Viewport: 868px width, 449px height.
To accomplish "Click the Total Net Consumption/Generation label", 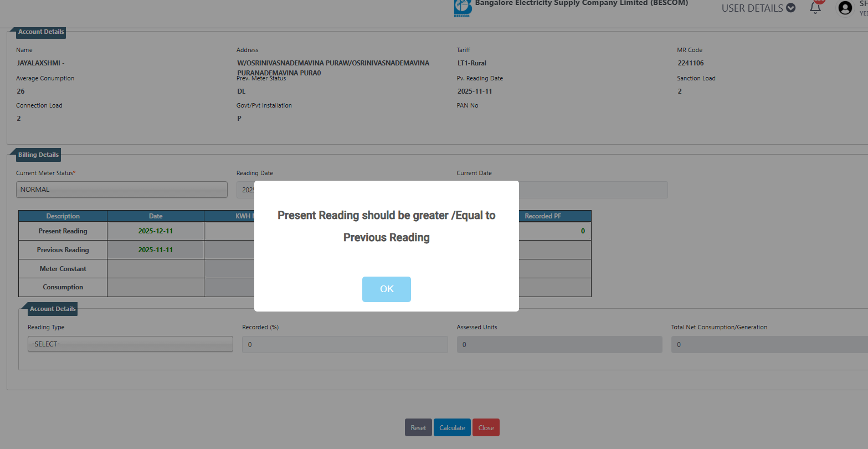I will (719, 327).
